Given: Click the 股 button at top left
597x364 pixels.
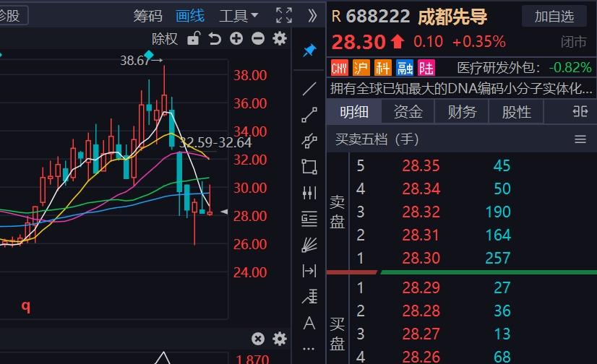Looking at the screenshot, I should [x=10, y=16].
